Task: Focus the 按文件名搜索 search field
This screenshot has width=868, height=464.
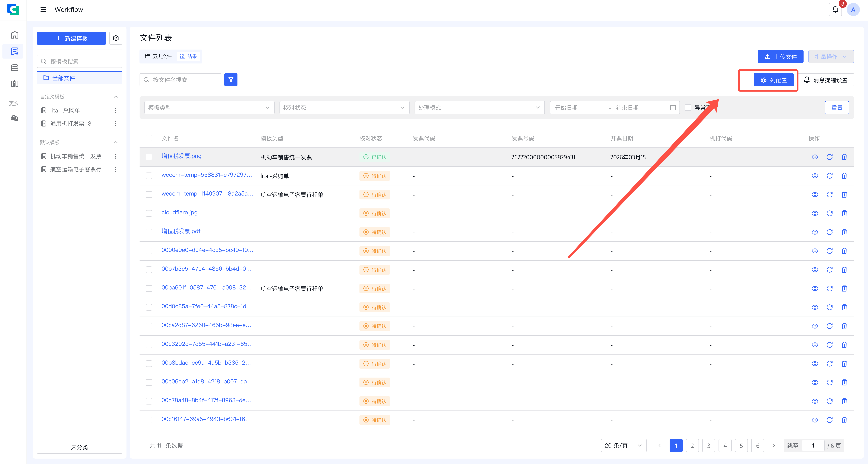Action: tap(180, 80)
